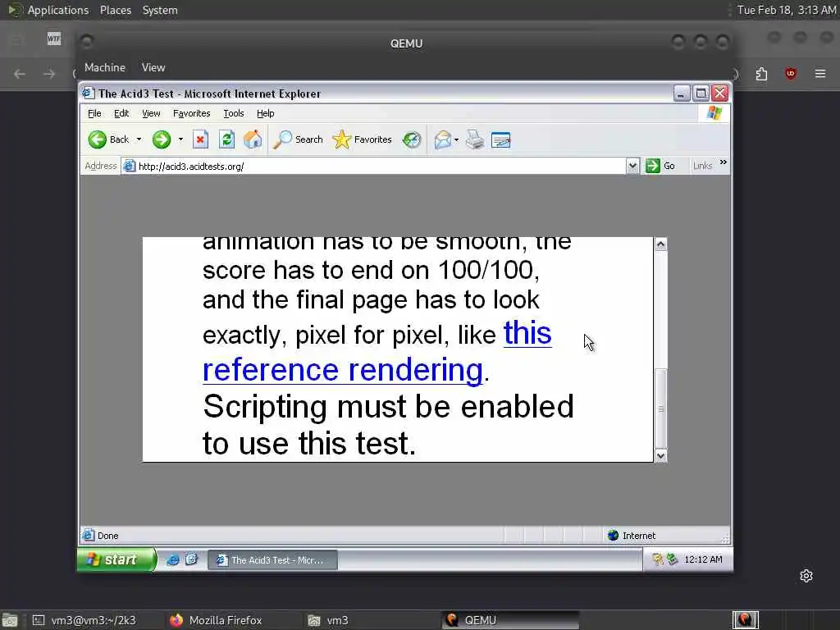The height and width of the screenshot is (630, 840).
Task: Open the Edit menu
Action: 121,113
